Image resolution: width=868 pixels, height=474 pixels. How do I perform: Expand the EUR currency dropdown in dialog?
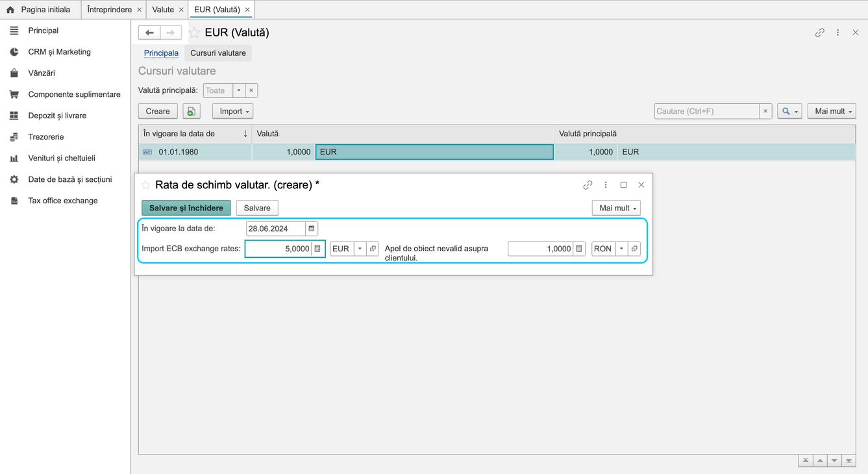360,249
